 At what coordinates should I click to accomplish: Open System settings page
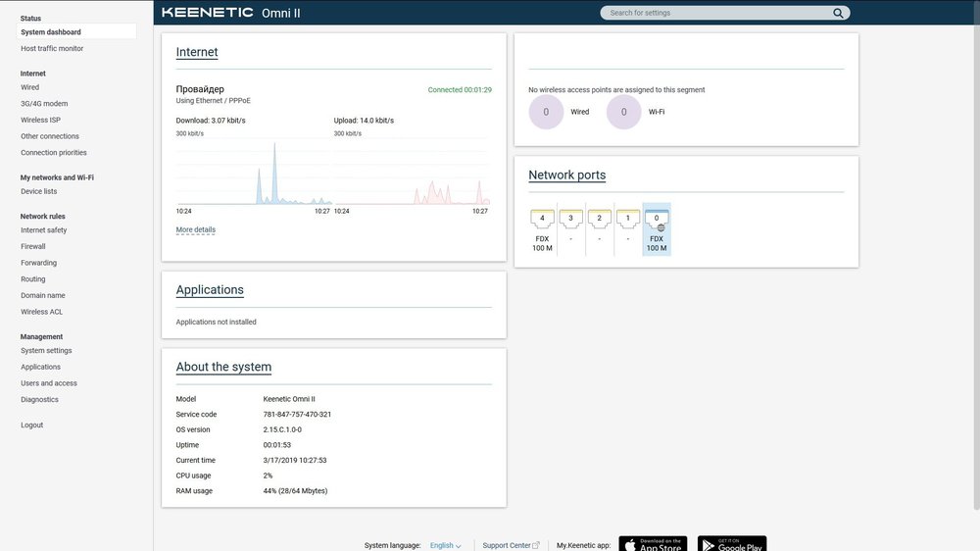pyautogui.click(x=46, y=350)
